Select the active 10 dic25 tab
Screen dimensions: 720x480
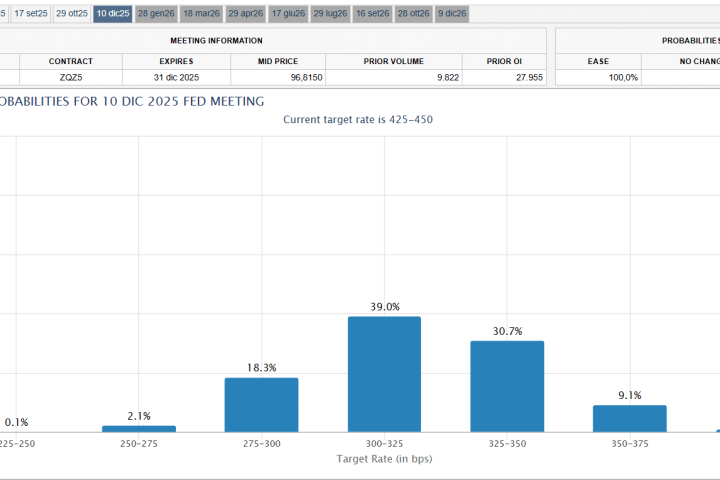[x=113, y=14]
